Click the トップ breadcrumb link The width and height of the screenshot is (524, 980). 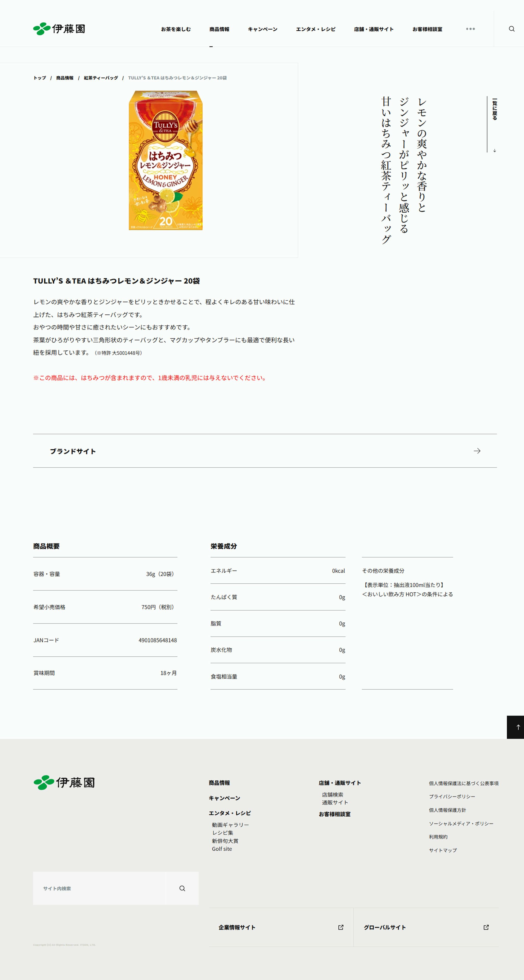(40, 78)
